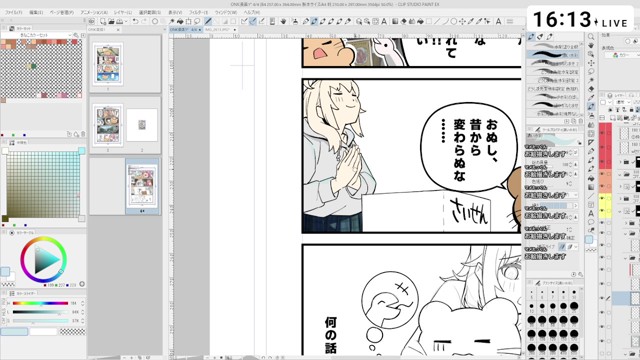Click the diagonal line icon in command bar
640x360 pixels.
coord(437,21)
